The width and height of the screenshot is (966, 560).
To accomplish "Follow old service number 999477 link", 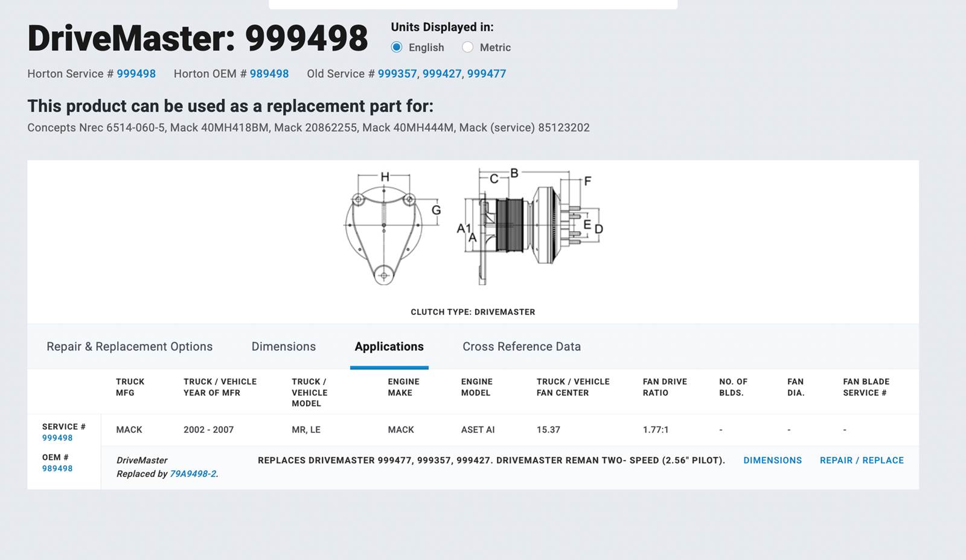I will pyautogui.click(x=486, y=74).
